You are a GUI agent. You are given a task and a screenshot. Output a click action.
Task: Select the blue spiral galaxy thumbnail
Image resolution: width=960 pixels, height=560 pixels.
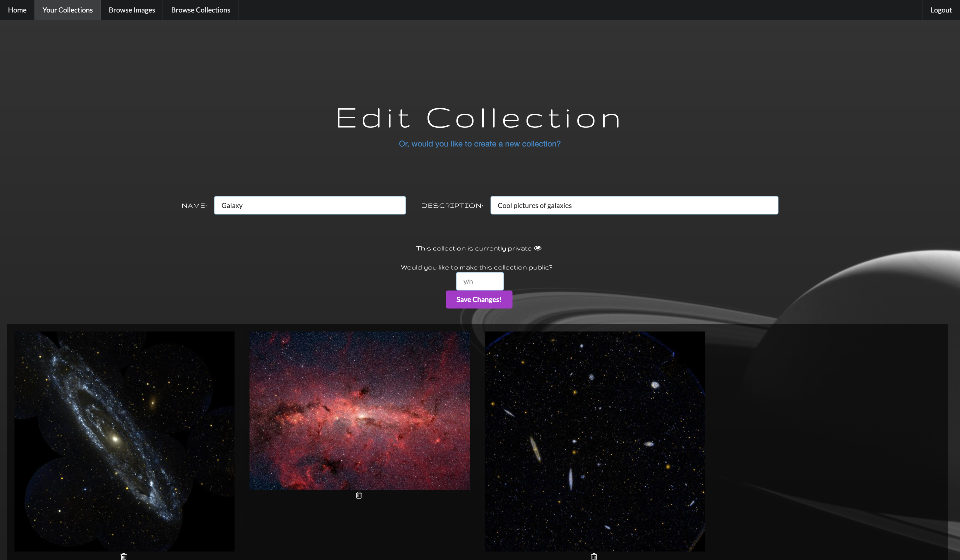pyautogui.click(x=124, y=441)
